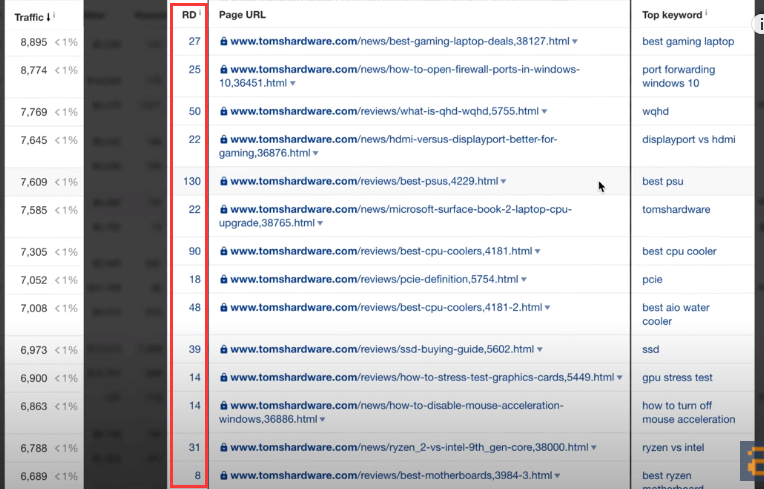Open the pcie-definition review URL

coord(374,280)
